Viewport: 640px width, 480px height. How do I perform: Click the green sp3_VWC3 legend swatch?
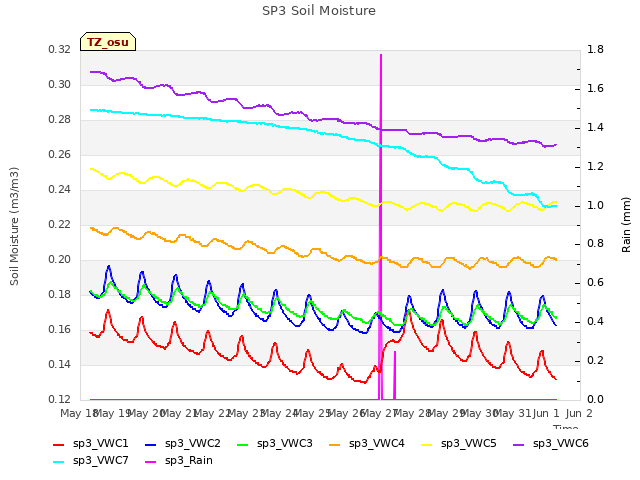pos(243,444)
